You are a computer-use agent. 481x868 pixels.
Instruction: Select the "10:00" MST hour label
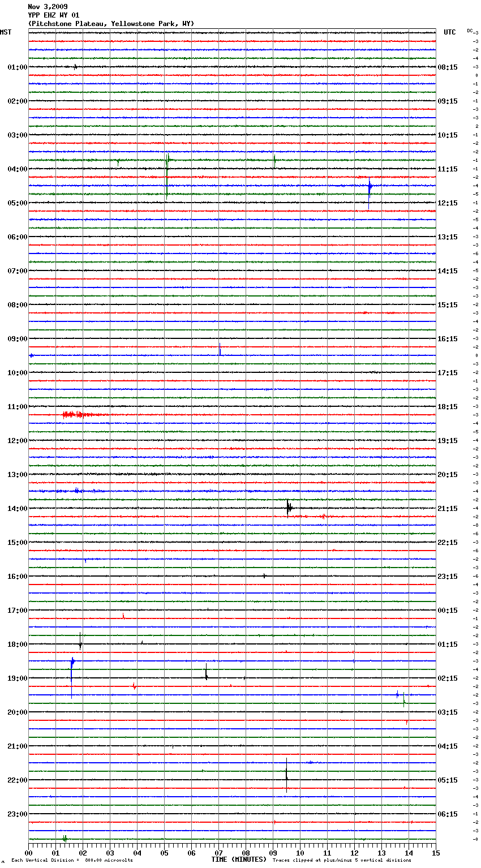tap(18, 373)
